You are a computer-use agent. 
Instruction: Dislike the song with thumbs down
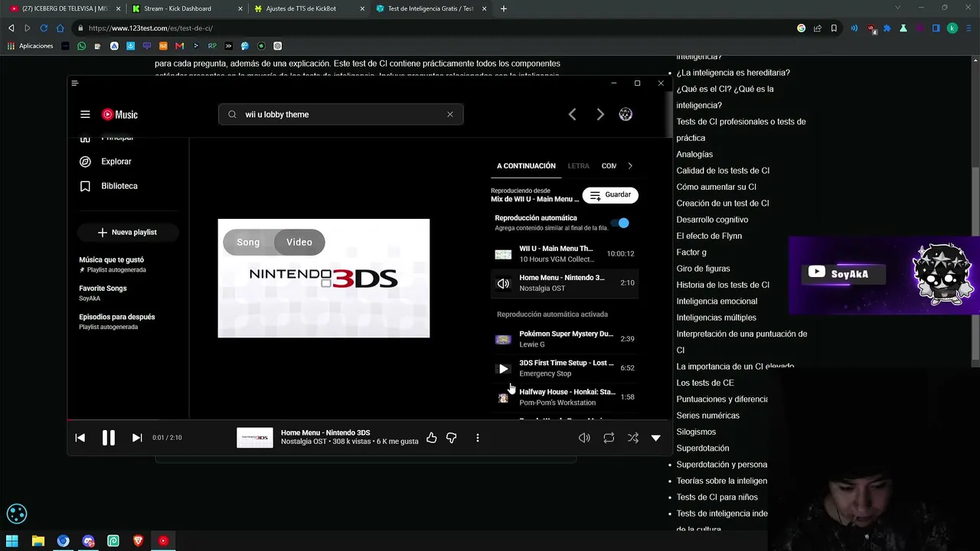click(x=452, y=438)
